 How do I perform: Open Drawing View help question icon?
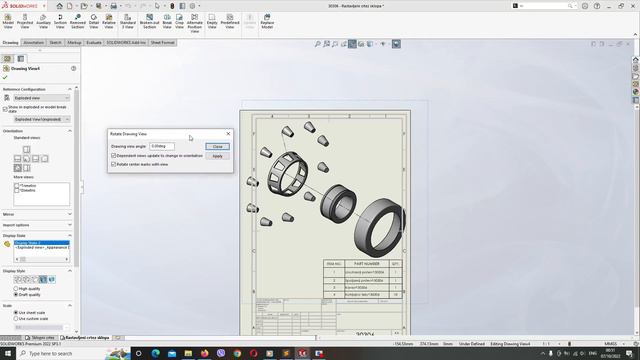(73, 69)
